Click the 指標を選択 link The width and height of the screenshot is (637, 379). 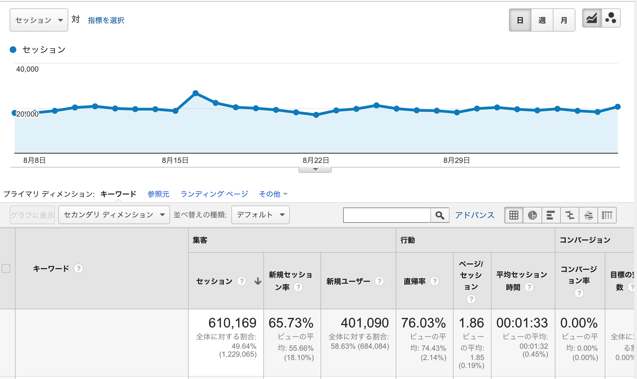pyautogui.click(x=106, y=20)
